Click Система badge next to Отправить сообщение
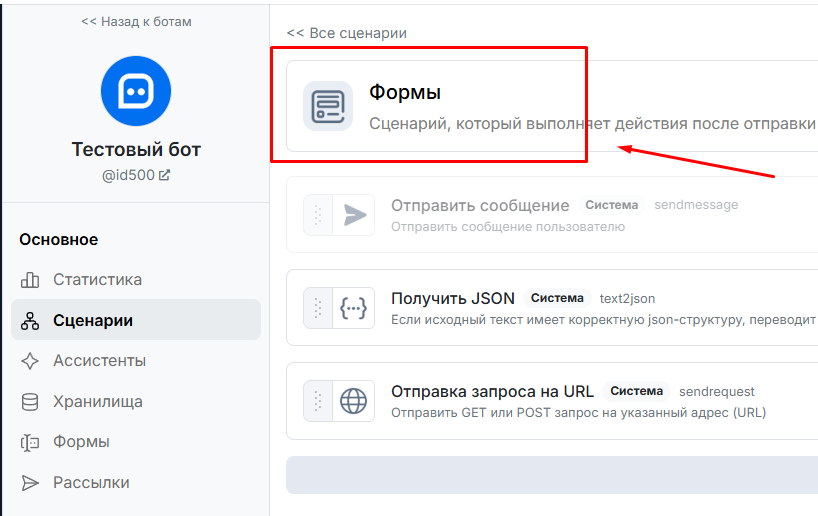Viewport: 818px width, 516px height. [x=611, y=205]
